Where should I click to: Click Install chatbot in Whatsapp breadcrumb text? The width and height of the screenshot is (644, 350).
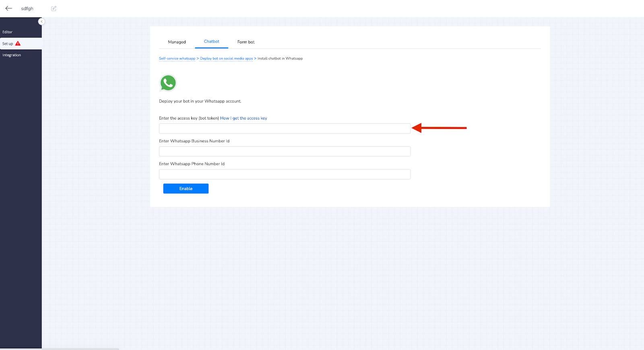(280, 58)
